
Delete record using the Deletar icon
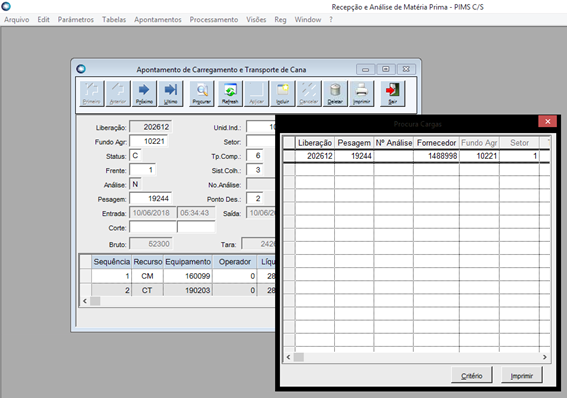coord(335,94)
